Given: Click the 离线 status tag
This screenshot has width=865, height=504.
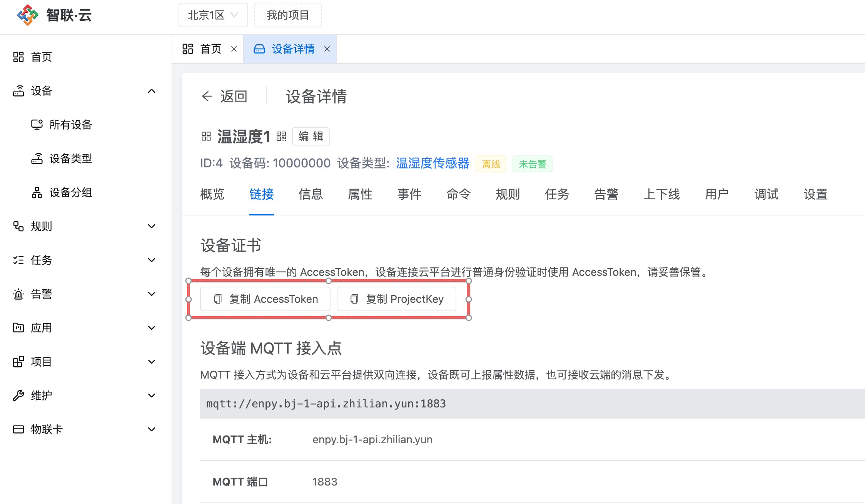Looking at the screenshot, I should (491, 164).
